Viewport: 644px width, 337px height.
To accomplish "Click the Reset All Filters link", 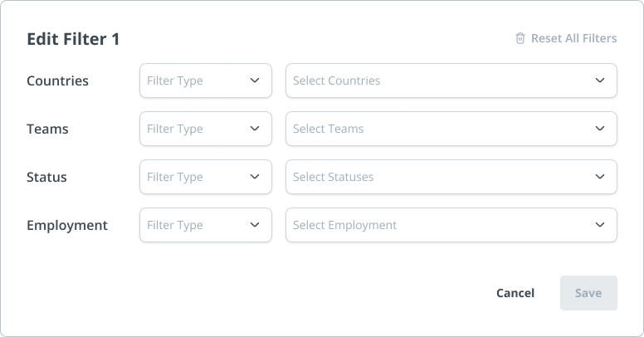I will (573, 38).
